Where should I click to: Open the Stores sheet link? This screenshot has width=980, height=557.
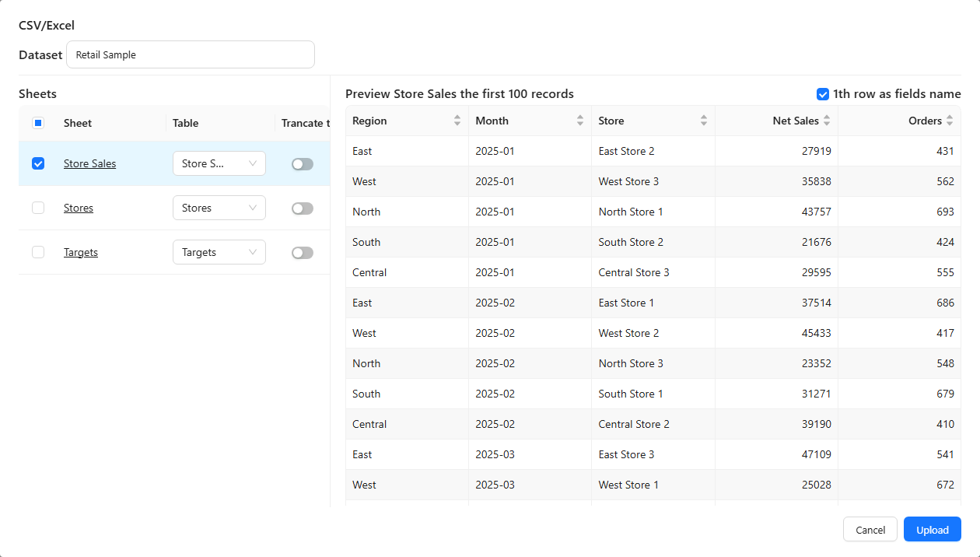point(79,208)
